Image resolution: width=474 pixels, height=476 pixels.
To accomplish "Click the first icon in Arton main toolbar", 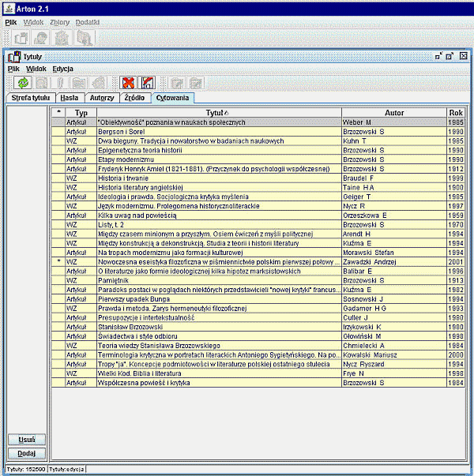I will [21, 38].
